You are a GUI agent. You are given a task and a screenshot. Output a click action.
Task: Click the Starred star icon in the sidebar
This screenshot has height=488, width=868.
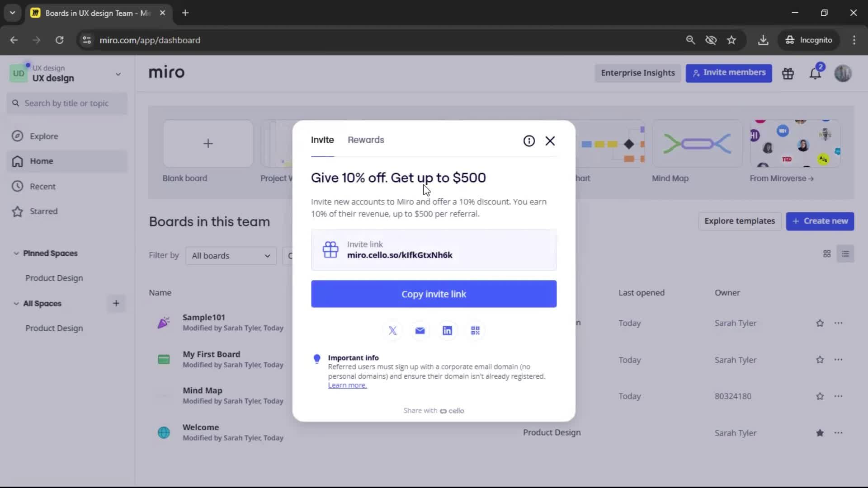click(x=17, y=211)
